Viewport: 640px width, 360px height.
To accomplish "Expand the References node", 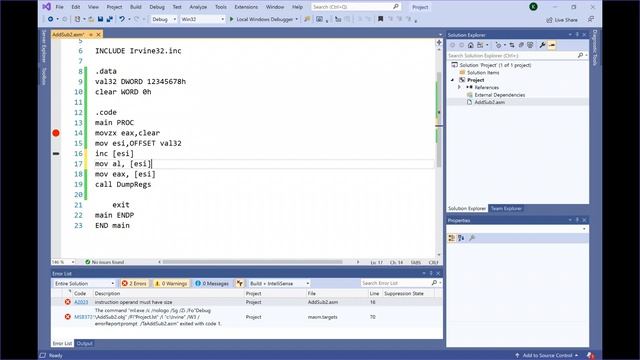I will [x=459, y=87].
